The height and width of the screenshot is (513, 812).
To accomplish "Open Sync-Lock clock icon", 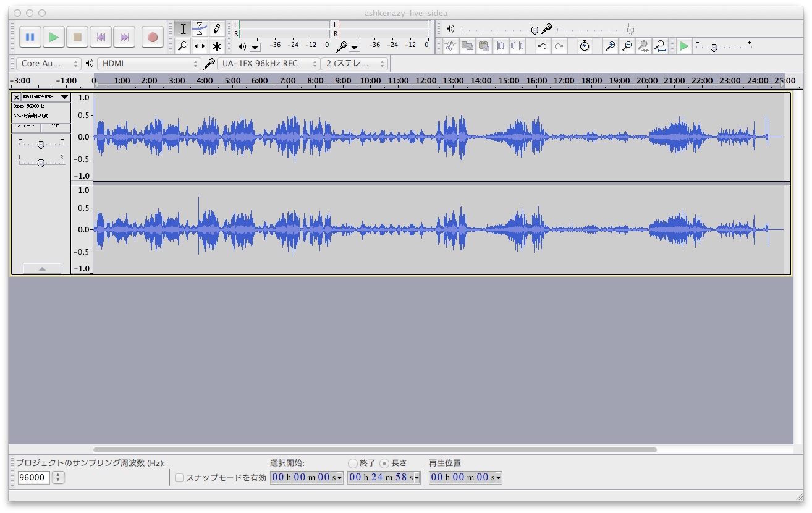I will pyautogui.click(x=585, y=46).
